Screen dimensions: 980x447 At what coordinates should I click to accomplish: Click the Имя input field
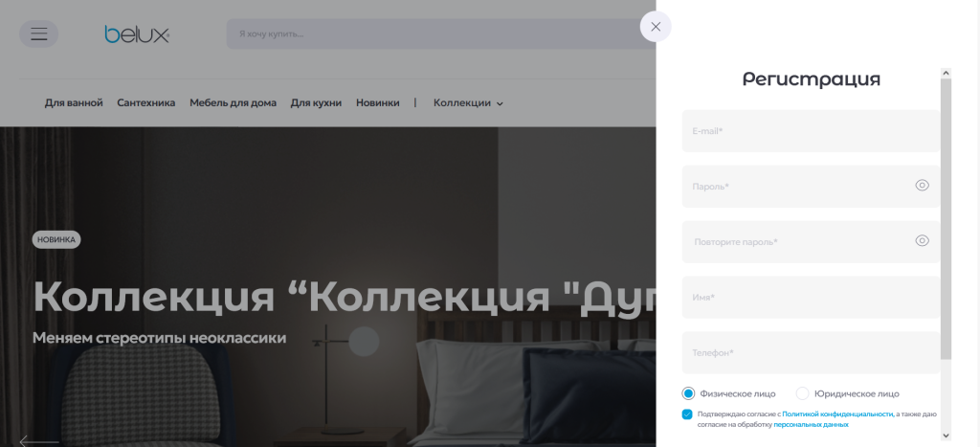coord(811,298)
